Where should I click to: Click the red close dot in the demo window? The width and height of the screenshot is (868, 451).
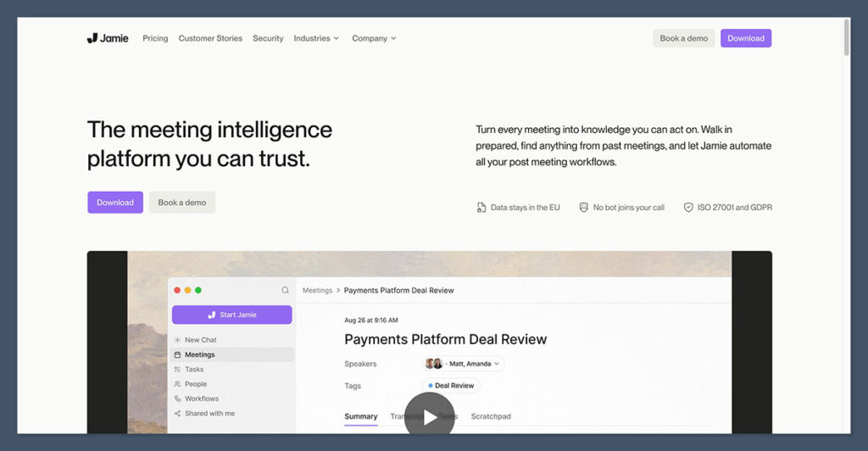point(177,290)
